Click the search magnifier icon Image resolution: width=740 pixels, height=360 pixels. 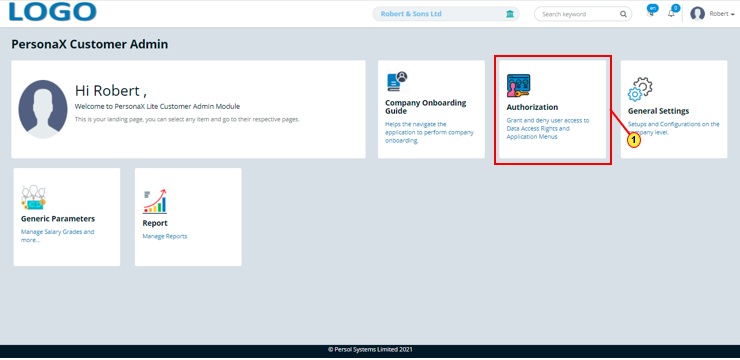pos(623,14)
